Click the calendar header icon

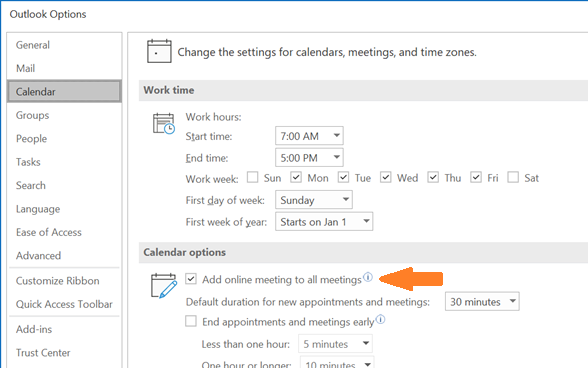[159, 51]
